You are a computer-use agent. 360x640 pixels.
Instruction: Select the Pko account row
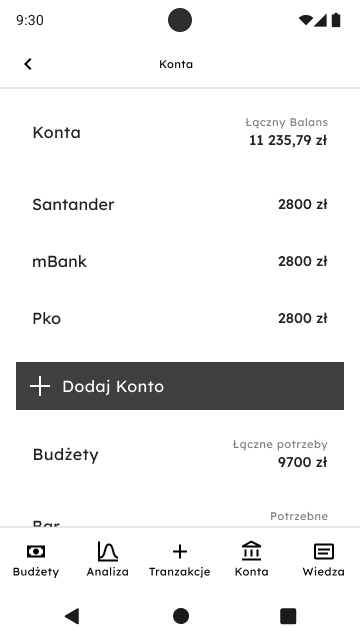pyautogui.click(x=180, y=318)
